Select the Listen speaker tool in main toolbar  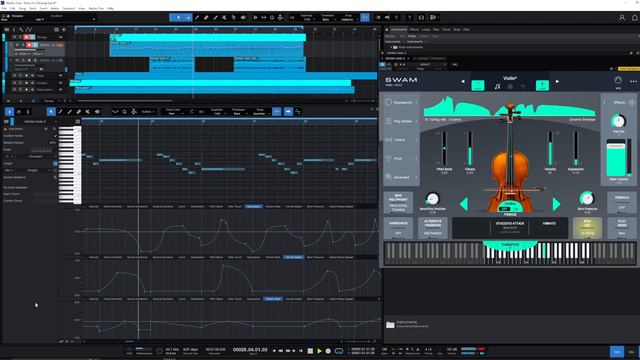point(243,18)
